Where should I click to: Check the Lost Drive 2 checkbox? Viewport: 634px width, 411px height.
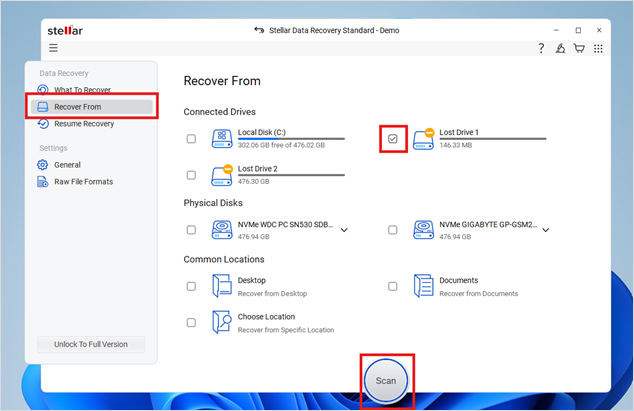191,175
